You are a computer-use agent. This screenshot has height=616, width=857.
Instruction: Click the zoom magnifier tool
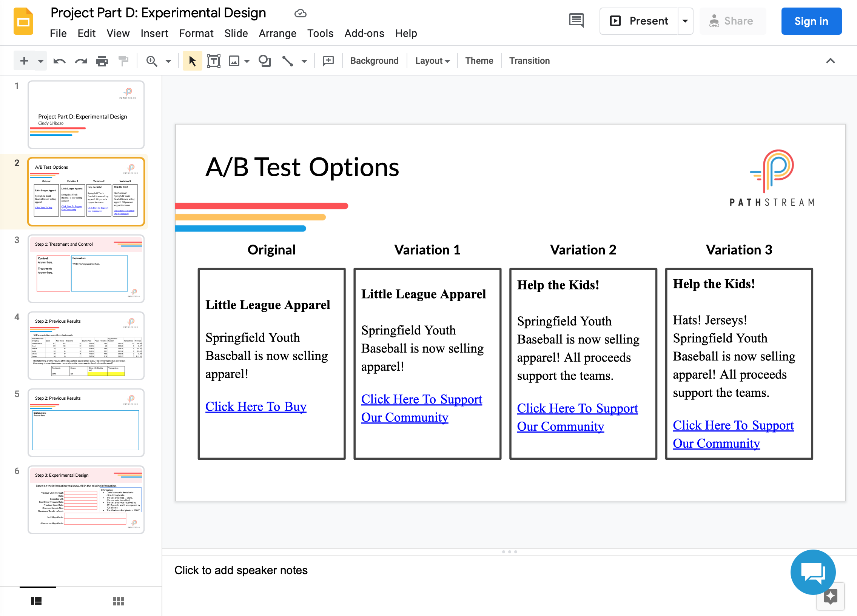tap(151, 61)
